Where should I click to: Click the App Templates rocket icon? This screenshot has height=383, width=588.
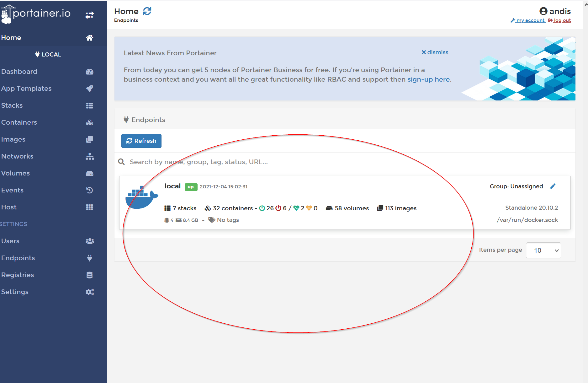[89, 89]
